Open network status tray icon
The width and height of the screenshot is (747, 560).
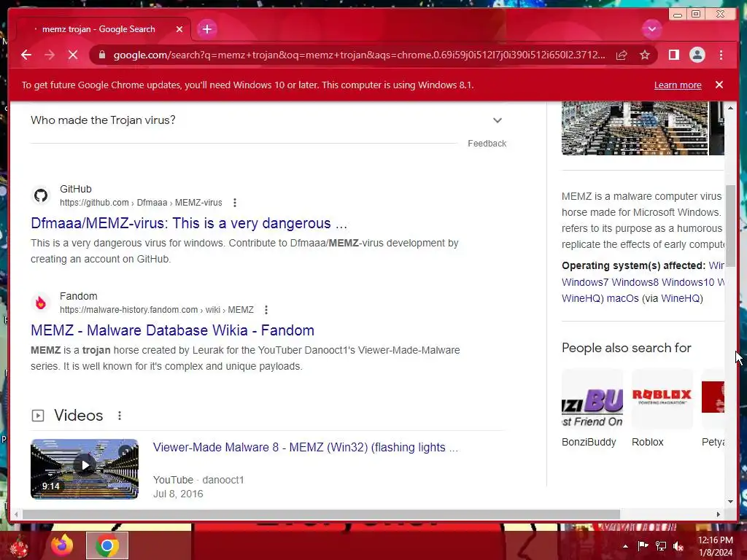pos(661,545)
